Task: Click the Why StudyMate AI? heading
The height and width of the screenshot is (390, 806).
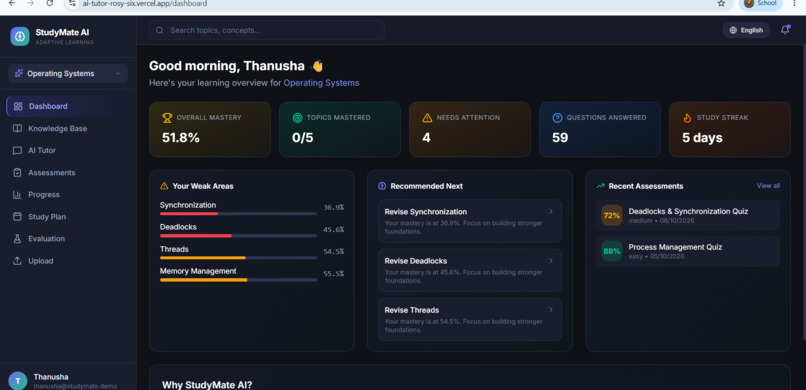Action: pos(207,385)
